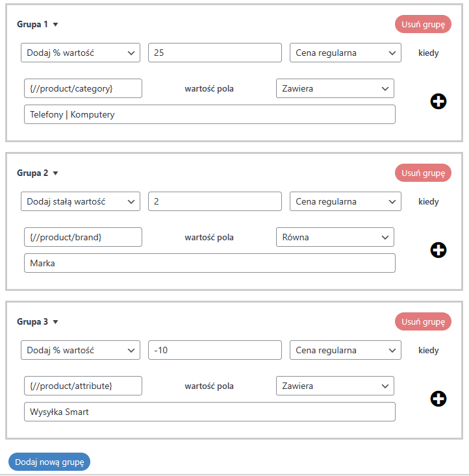
Task: Open the 'Dodaj stałą wartość' dropdown
Action: [x=81, y=201]
